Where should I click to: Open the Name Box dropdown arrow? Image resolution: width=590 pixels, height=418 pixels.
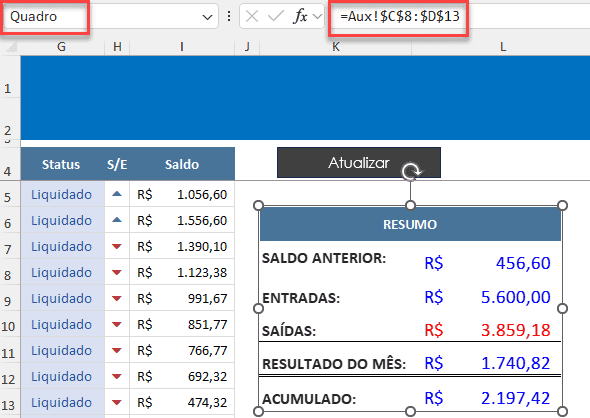point(207,17)
